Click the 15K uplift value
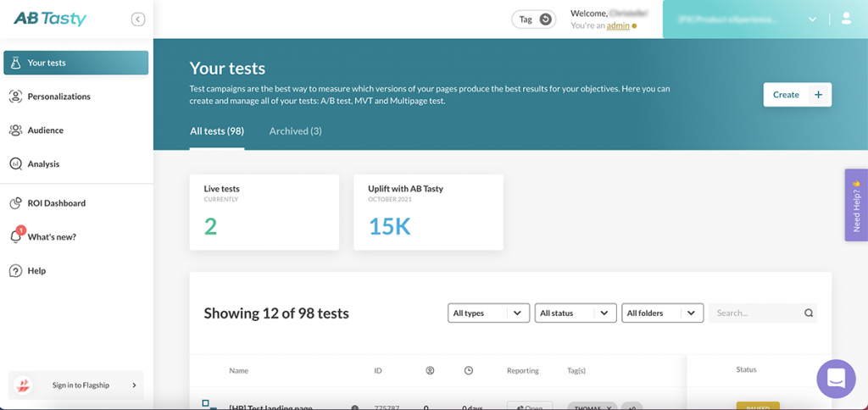 (390, 226)
